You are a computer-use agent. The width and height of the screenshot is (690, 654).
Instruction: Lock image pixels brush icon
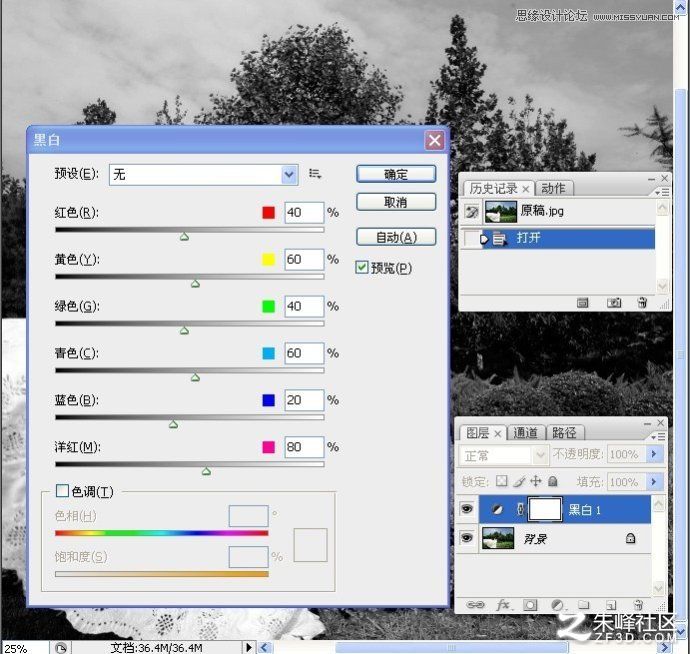519,481
